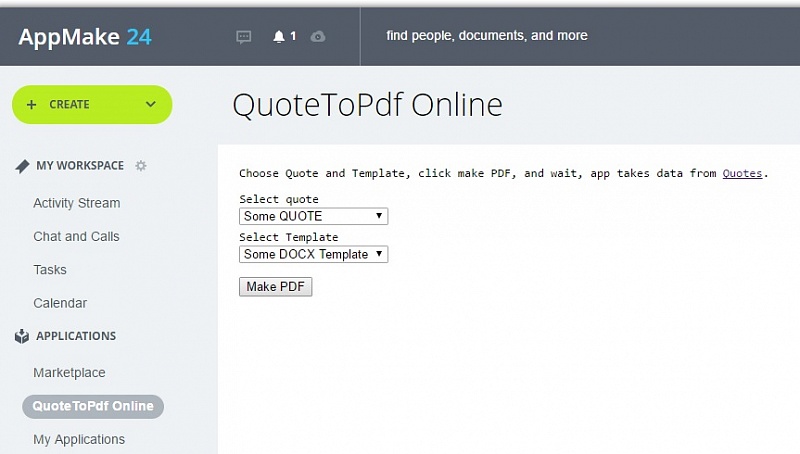Open the Select quote dropdown

[313, 216]
